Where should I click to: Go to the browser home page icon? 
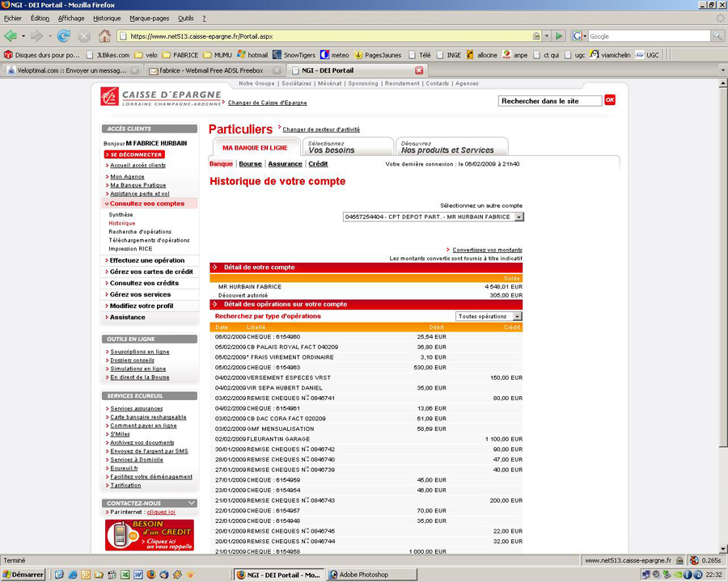pos(104,36)
